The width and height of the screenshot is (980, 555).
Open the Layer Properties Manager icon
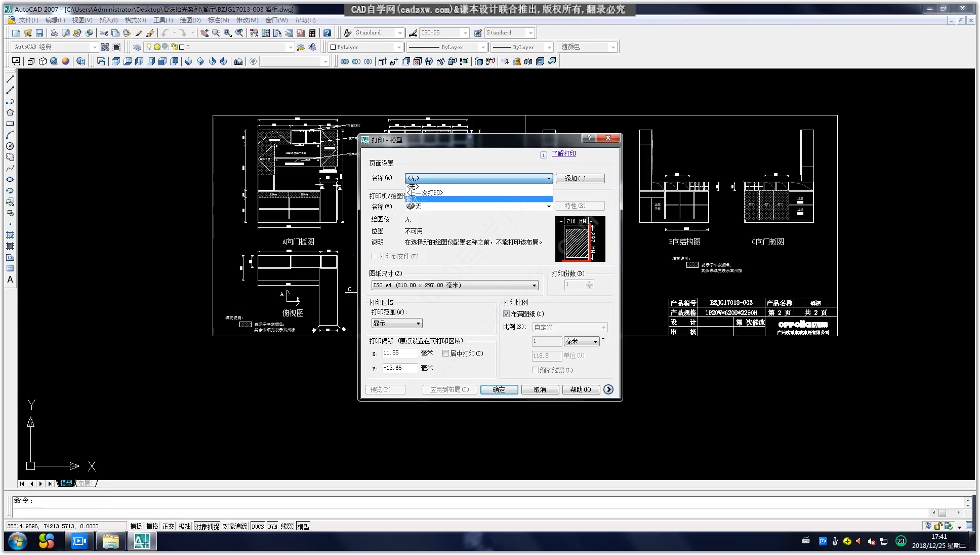coord(137,47)
